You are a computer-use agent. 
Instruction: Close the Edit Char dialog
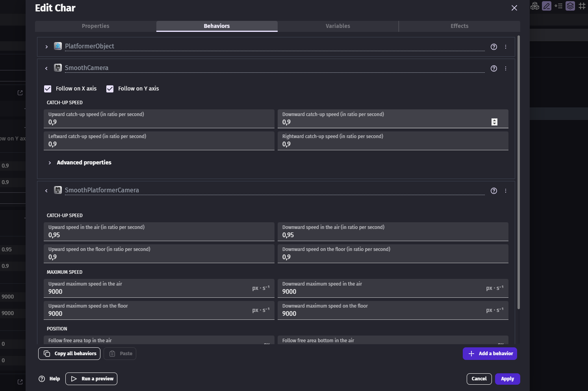point(514,8)
